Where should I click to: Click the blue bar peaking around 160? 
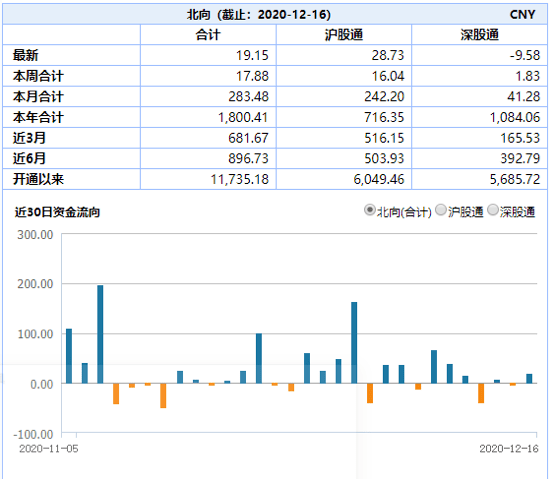point(354,343)
